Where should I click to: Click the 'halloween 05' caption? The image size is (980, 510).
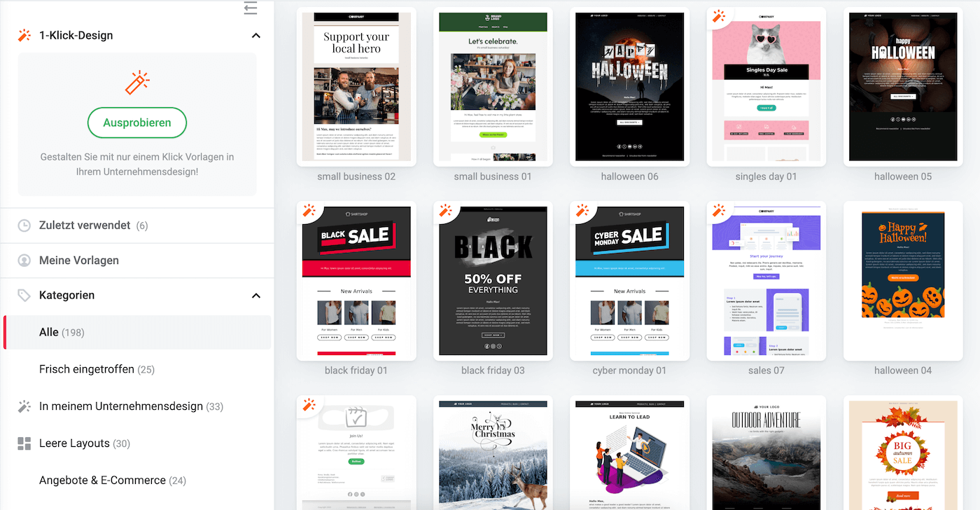tap(903, 177)
